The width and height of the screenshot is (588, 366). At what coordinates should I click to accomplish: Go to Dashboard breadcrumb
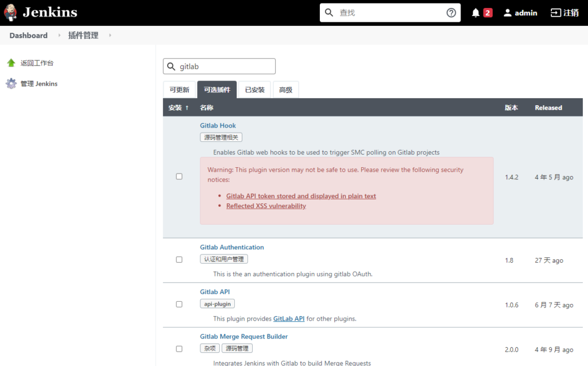tap(29, 35)
